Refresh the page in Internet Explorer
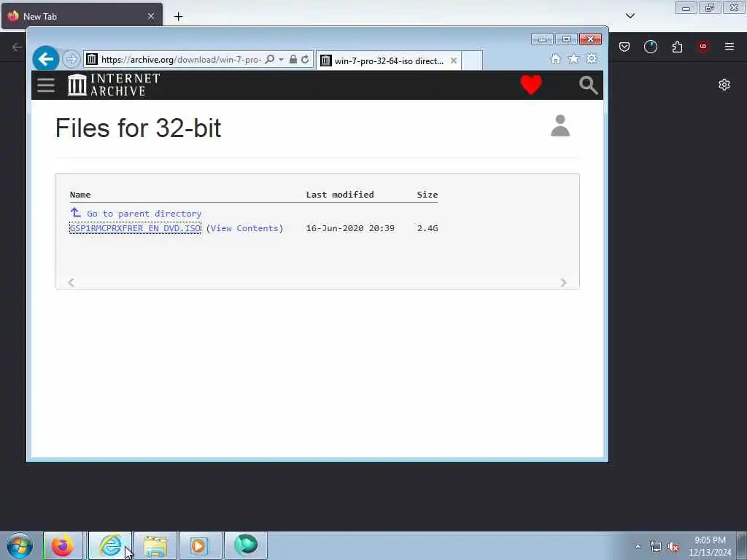Image resolution: width=747 pixels, height=560 pixels. click(306, 60)
